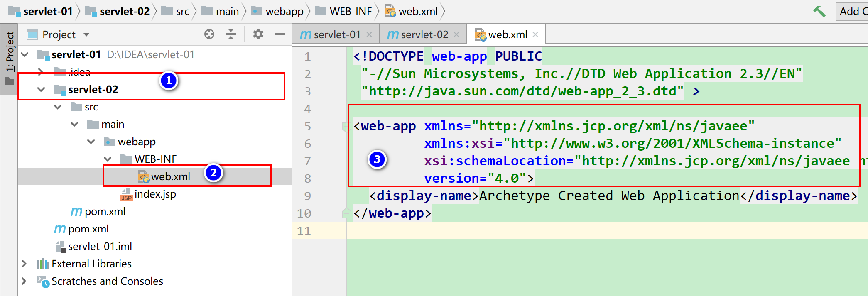Click web.xml breadcrumb in navigation bar
Viewport: 868px width, 296px height.
pos(411,11)
